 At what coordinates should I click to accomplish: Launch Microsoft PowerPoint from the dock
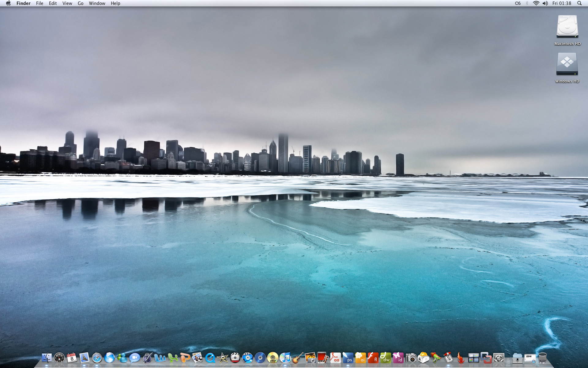point(185,358)
